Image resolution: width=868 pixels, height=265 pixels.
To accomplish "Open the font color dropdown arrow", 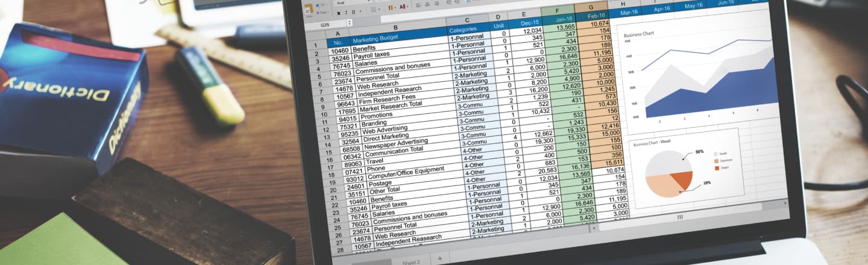I will click(407, 7).
